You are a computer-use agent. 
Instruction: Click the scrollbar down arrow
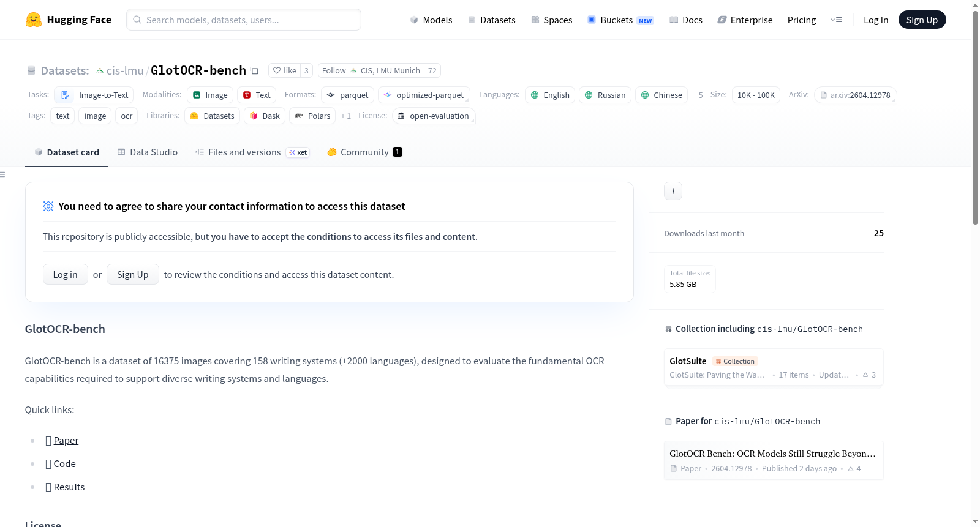point(975,521)
